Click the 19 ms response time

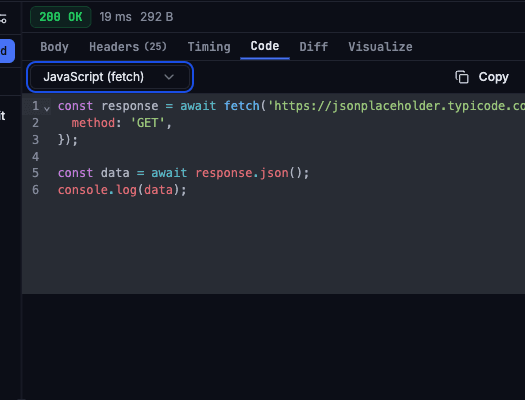116,17
